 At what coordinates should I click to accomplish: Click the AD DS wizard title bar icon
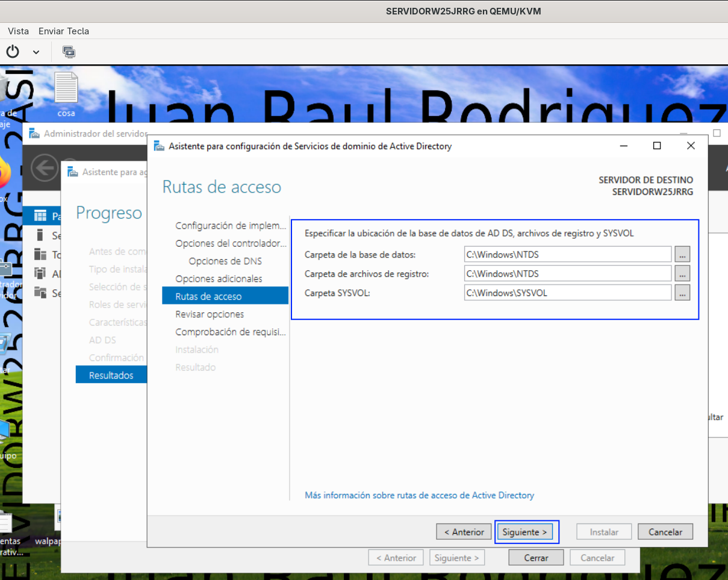pyautogui.click(x=159, y=146)
